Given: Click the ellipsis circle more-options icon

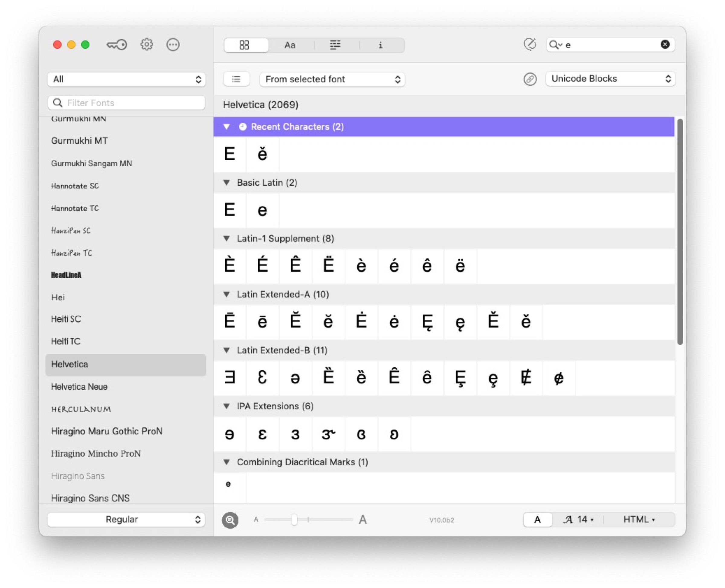Looking at the screenshot, I should 173,45.
